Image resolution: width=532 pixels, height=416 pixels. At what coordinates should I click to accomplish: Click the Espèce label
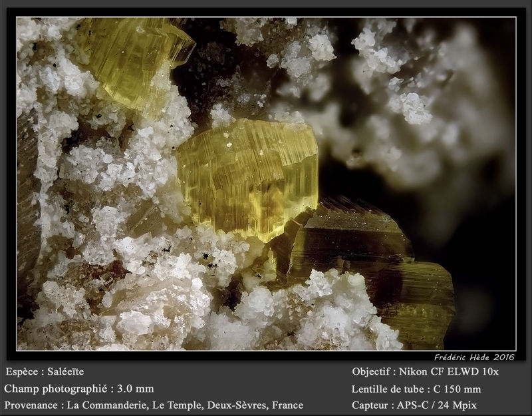22,372
